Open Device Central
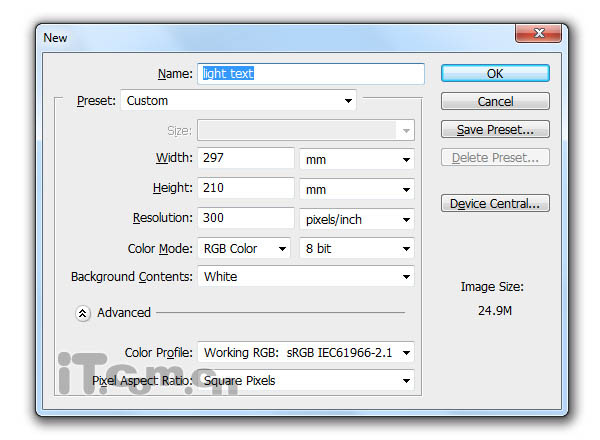Viewport: 600px width, 440px height. click(x=495, y=203)
